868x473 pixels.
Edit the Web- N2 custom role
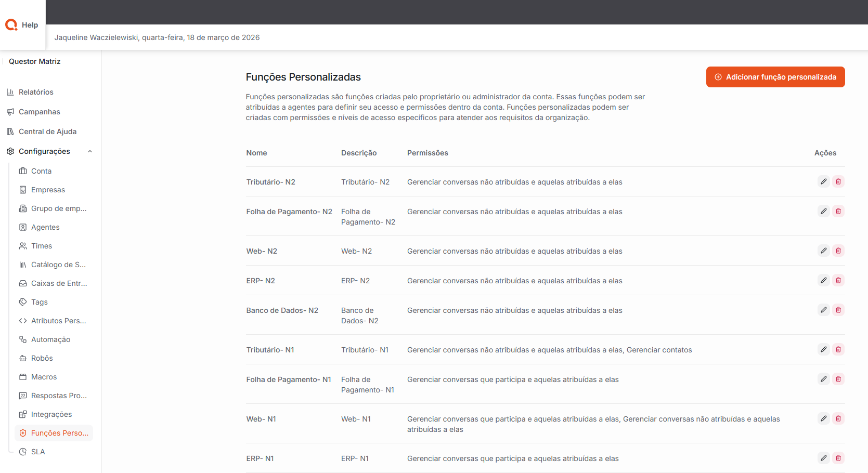(x=823, y=251)
